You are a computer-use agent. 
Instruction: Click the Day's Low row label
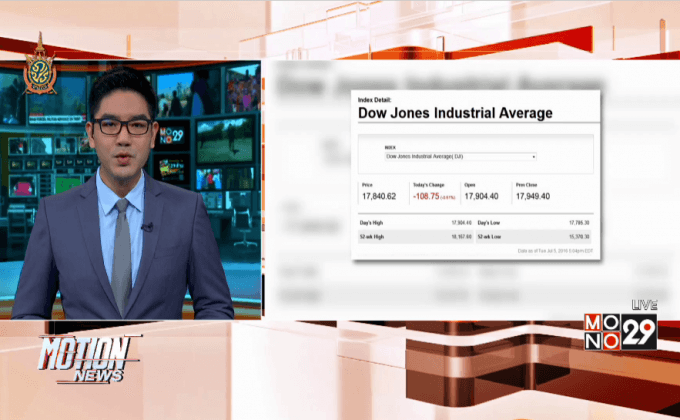pyautogui.click(x=490, y=222)
